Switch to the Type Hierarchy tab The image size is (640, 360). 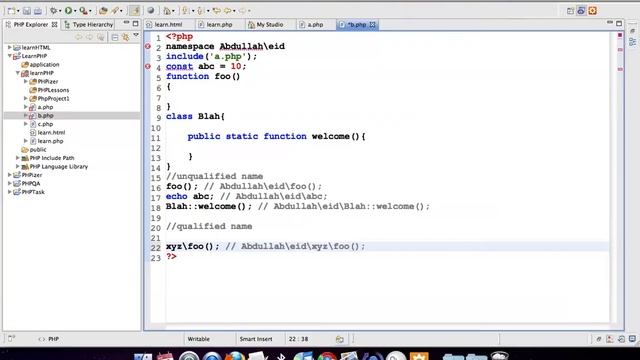[89, 25]
